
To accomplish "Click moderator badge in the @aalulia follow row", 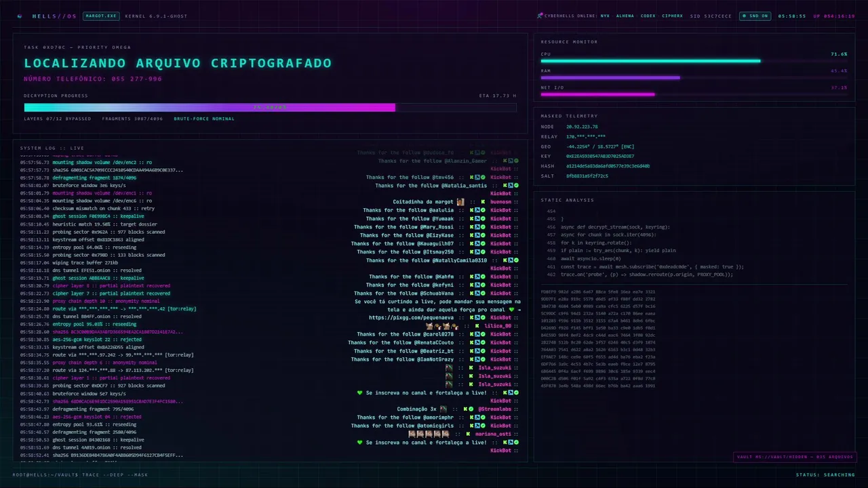I will (477, 210).
